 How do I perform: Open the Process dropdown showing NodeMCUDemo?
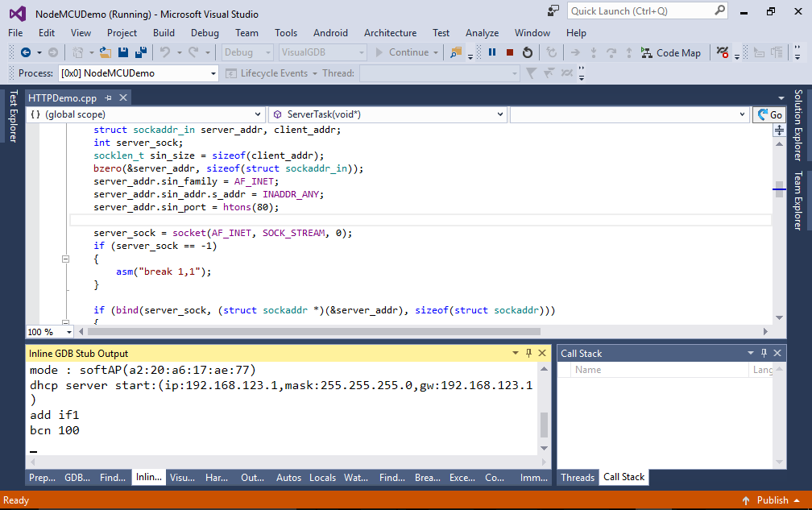tap(139, 73)
